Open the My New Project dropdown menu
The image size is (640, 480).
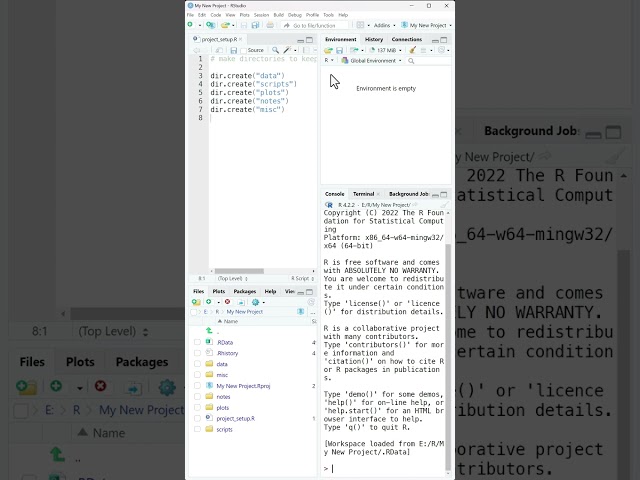coord(426,25)
